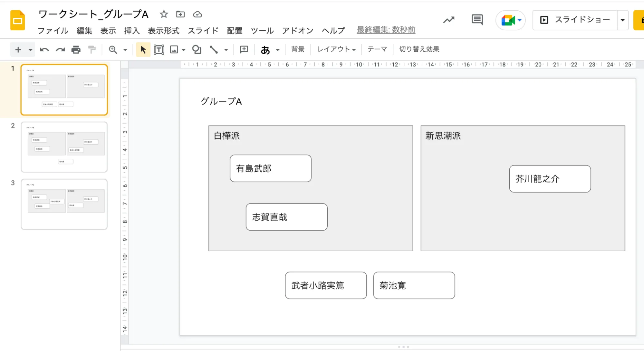Viewport: 644px width, 351px height.
Task: Click the 背景 button
Action: pos(298,49)
